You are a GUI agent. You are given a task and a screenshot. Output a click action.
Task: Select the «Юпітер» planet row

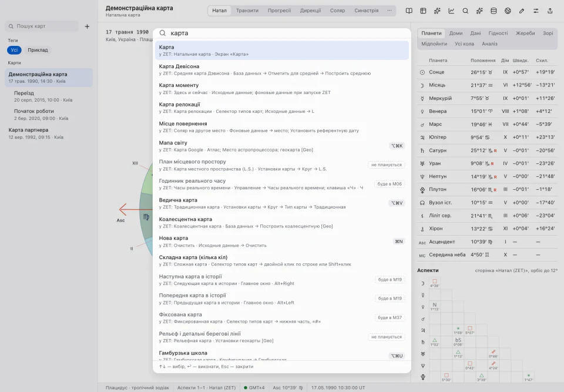[488, 137]
